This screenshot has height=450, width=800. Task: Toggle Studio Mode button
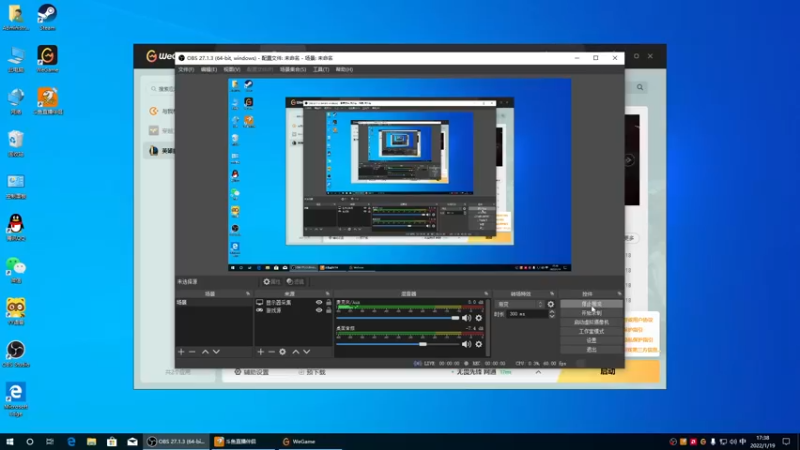[591, 331]
